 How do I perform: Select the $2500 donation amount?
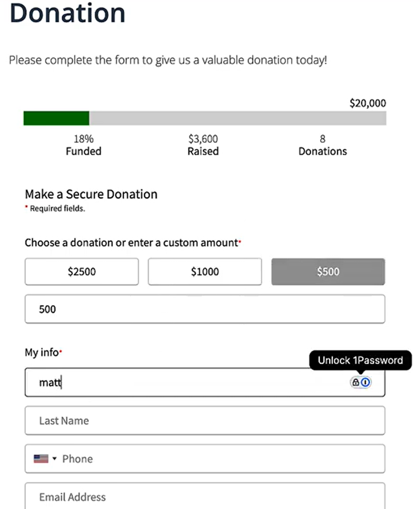[82, 272]
